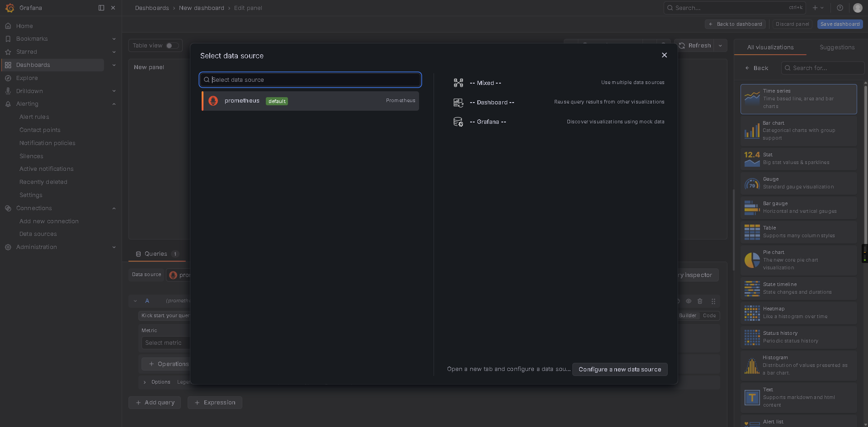Click Configure a new data source
Screen dimensions: 868x427
click(620, 370)
